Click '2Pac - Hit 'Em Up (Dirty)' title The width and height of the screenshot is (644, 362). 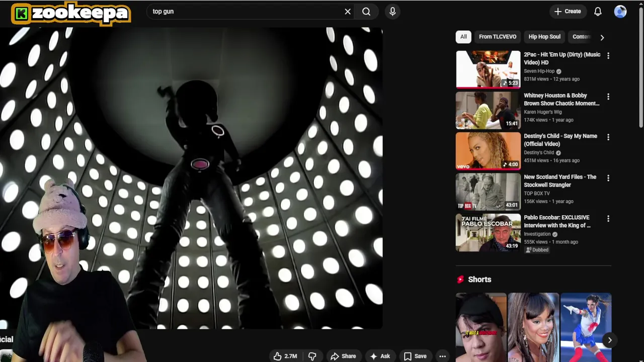pos(562,58)
